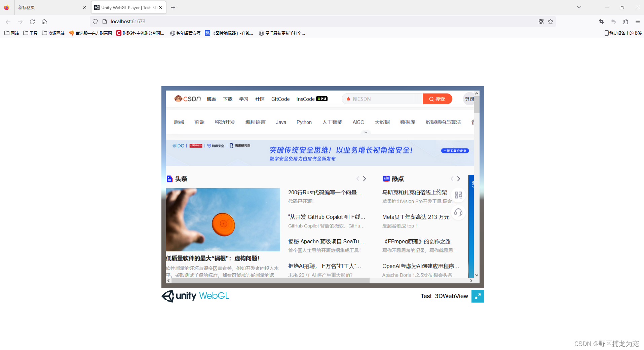644x350 pixels.
Task: Open 图片编辑器 bookmark
Action: pos(229,33)
